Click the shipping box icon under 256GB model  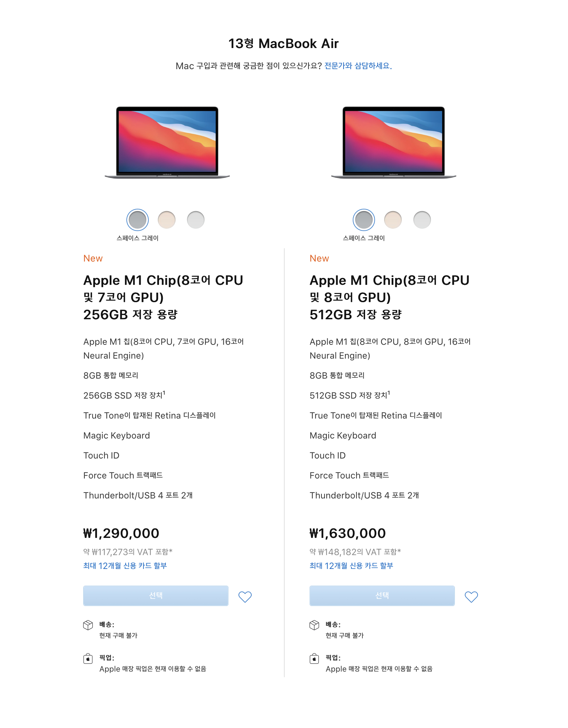click(88, 625)
